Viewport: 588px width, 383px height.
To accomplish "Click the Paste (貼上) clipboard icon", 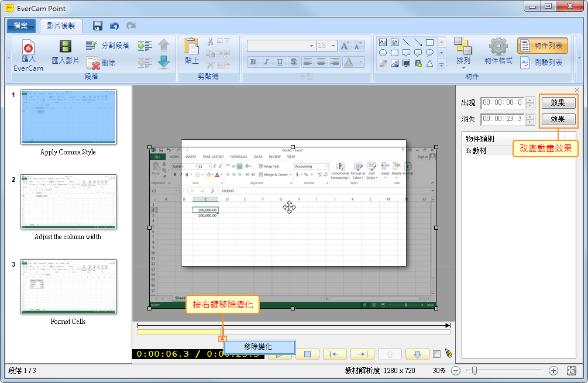I will [192, 47].
